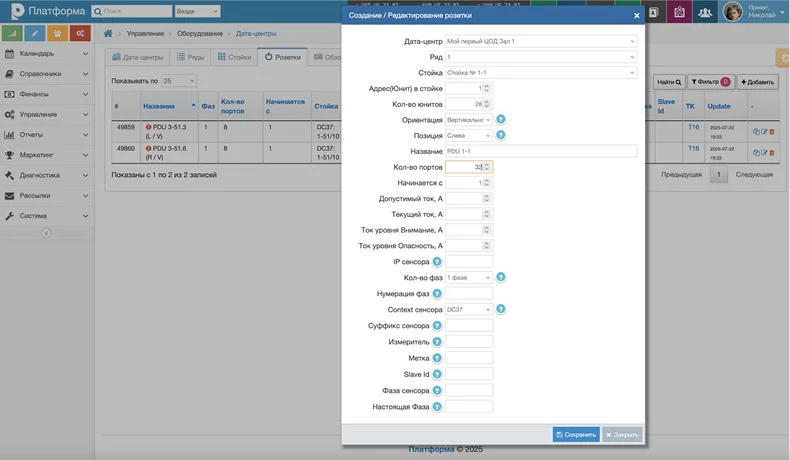Viewport: 790px width, 460px height.
Task: Open the Кол-во фаз dropdown
Action: [469, 278]
